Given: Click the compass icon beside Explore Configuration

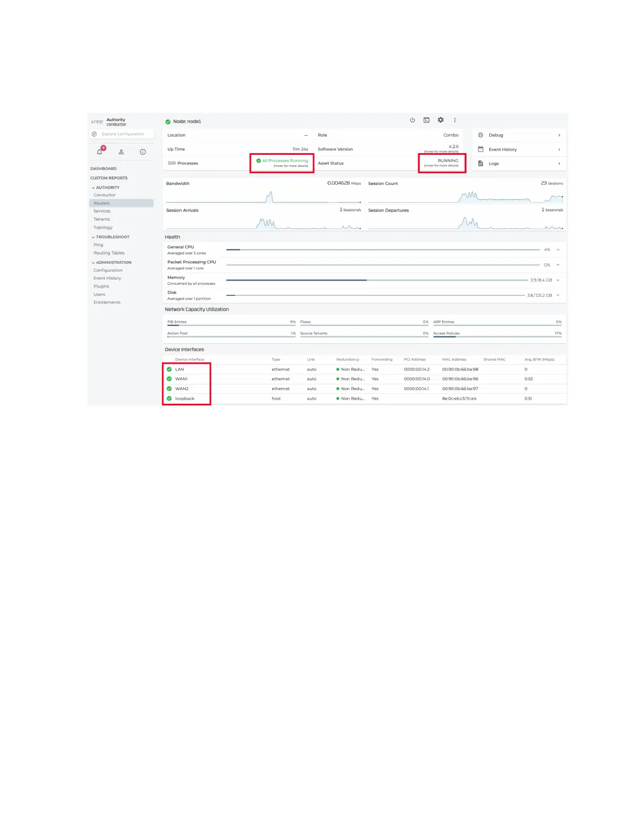Looking at the screenshot, I should pos(94,134).
